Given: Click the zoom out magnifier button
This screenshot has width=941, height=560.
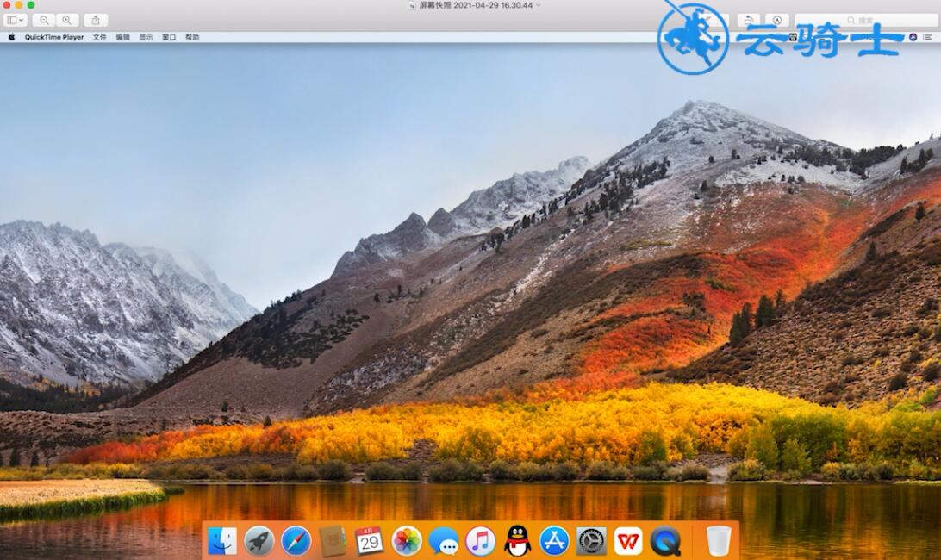Looking at the screenshot, I should point(44,20).
